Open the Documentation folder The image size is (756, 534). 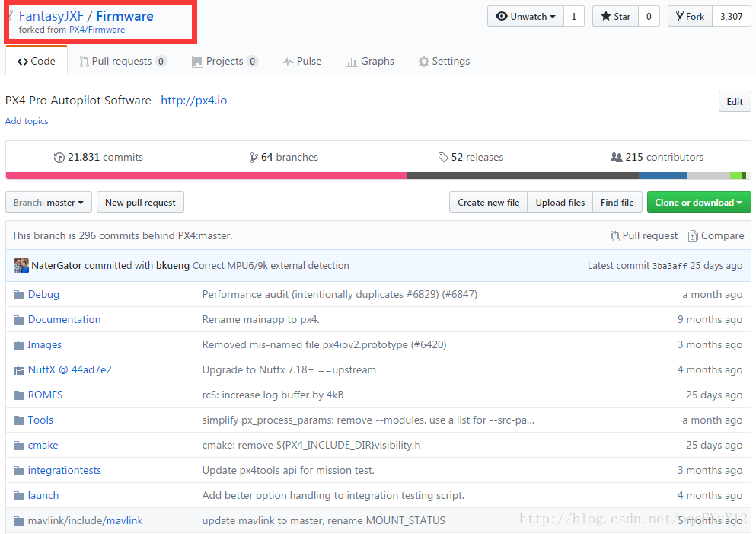(x=64, y=319)
